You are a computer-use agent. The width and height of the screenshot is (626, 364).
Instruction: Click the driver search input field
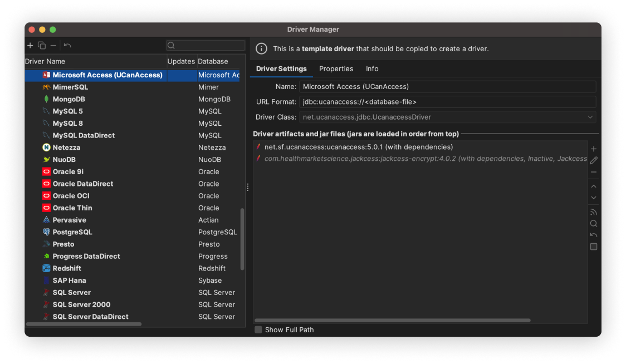click(x=206, y=46)
